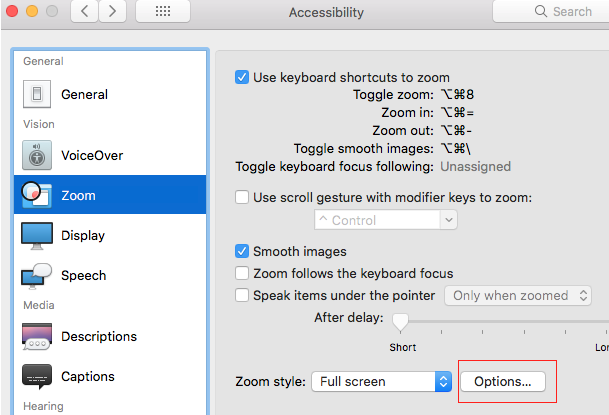Go back with the left arrow
This screenshot has width=609, height=415.
click(86, 12)
